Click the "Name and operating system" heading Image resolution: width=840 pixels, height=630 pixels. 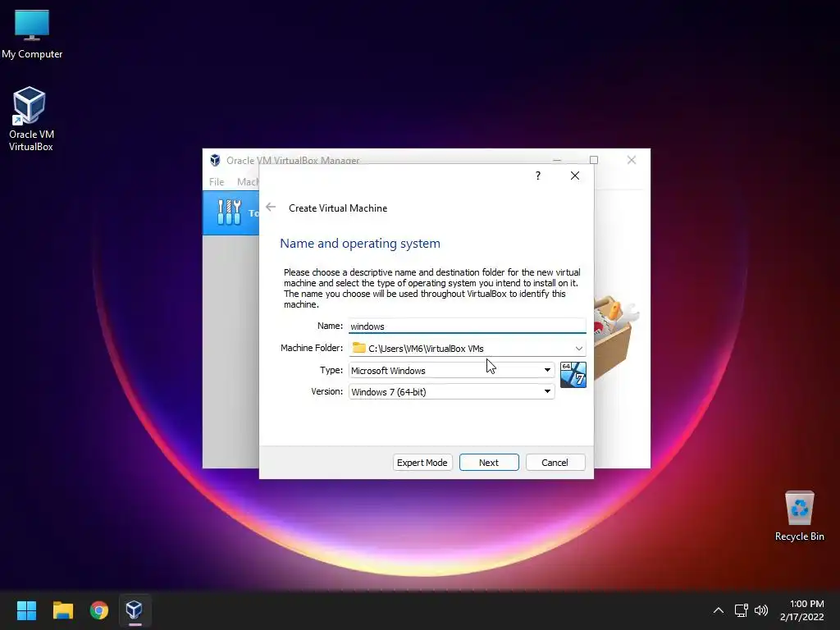[x=360, y=243]
